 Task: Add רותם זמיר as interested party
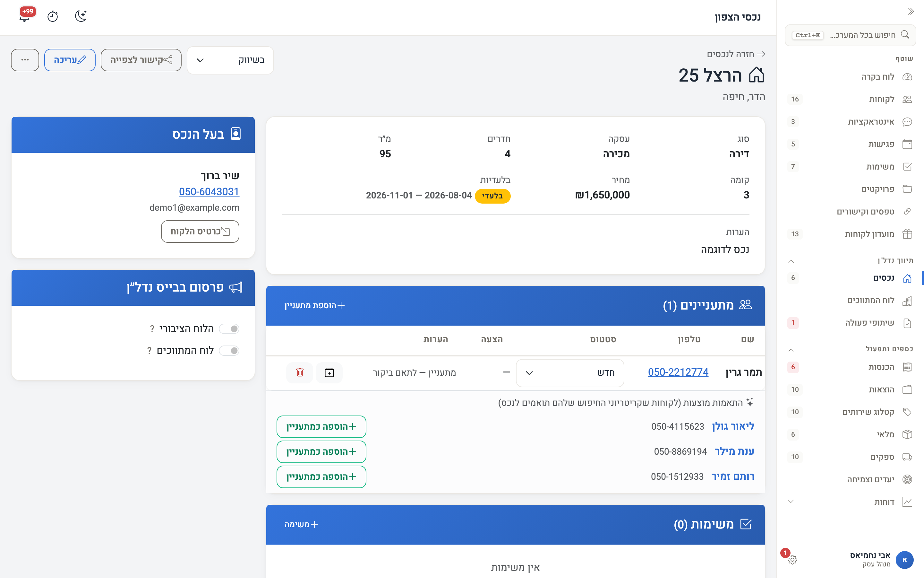(321, 477)
